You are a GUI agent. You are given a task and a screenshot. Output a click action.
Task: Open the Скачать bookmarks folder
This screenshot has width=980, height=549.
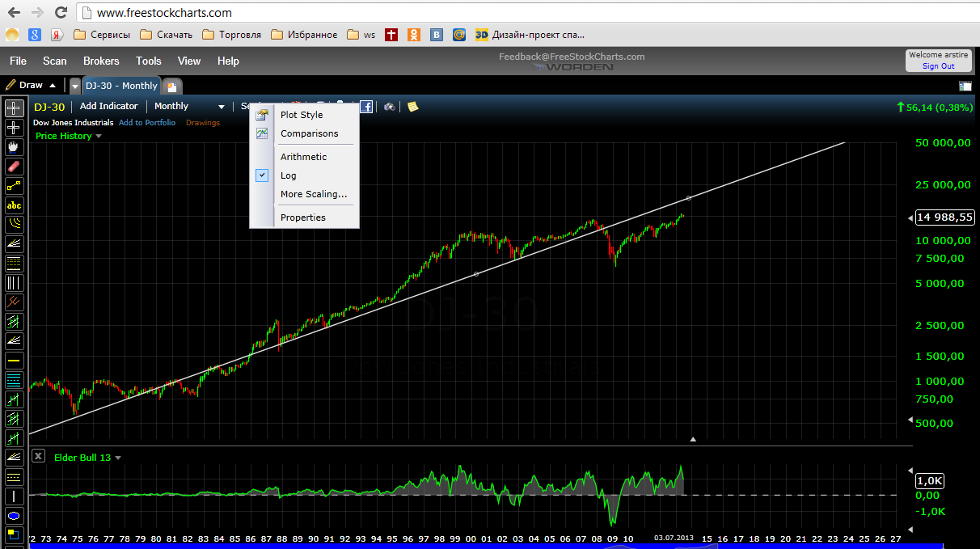coord(167,35)
